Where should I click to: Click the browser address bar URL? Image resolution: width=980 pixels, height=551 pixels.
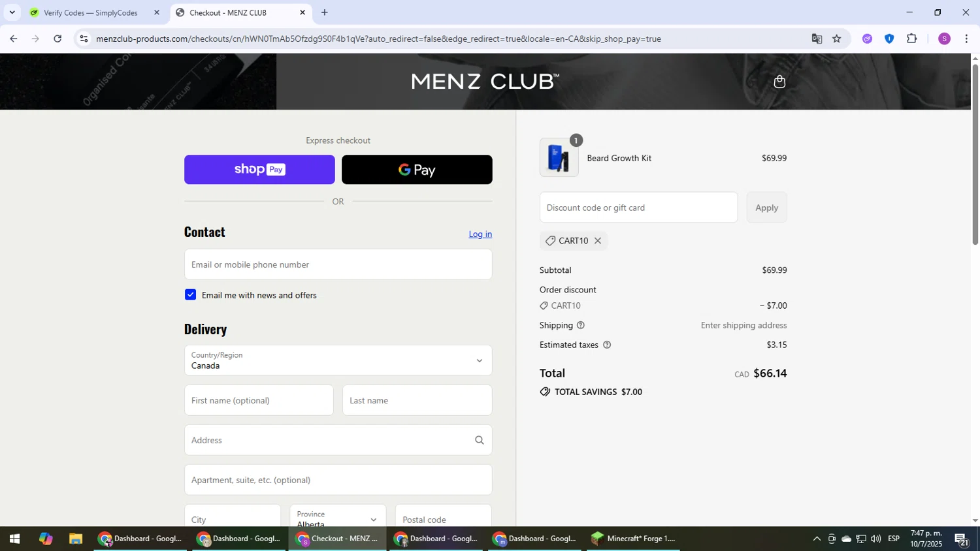(378, 39)
